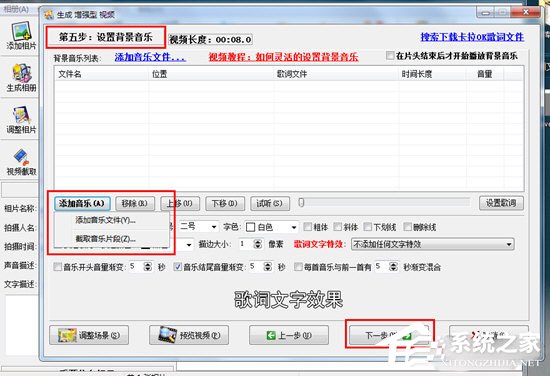Click the music preview slider handle

click(x=301, y=202)
